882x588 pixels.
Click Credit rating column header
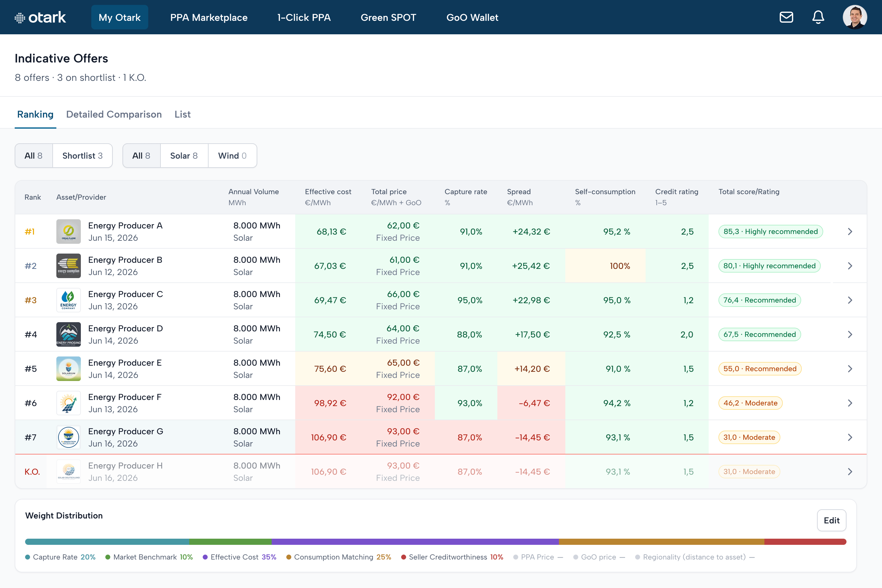[x=677, y=197]
